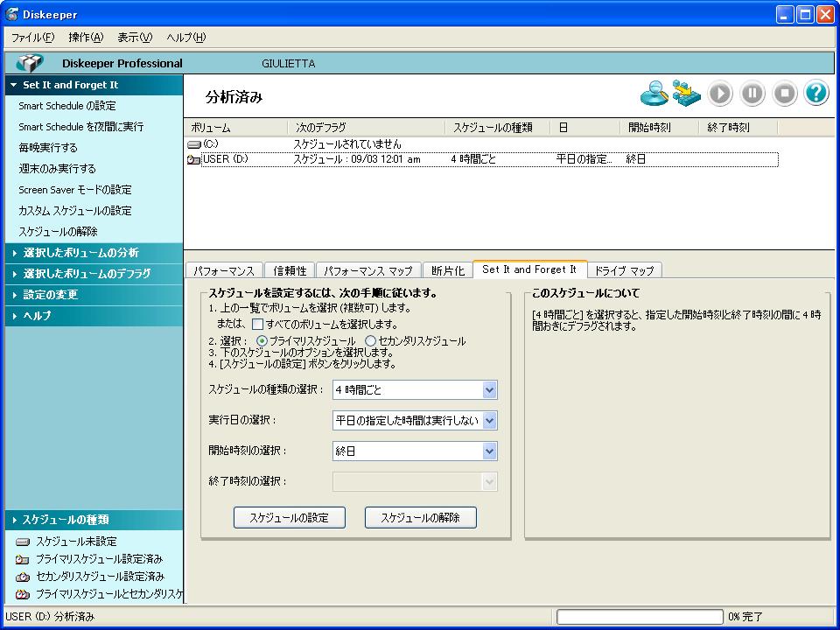This screenshot has height=630, width=840.
Task: Click Smart Schedule の設定 link
Action: coord(67,106)
